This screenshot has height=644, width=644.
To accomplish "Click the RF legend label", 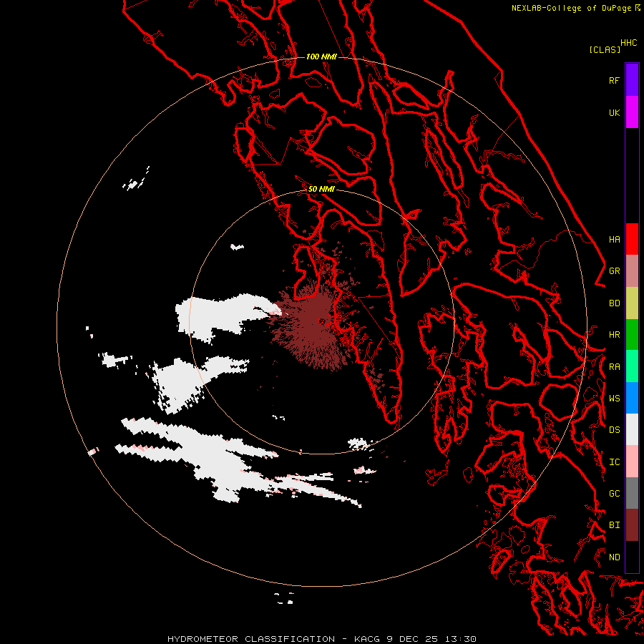I will (x=614, y=80).
